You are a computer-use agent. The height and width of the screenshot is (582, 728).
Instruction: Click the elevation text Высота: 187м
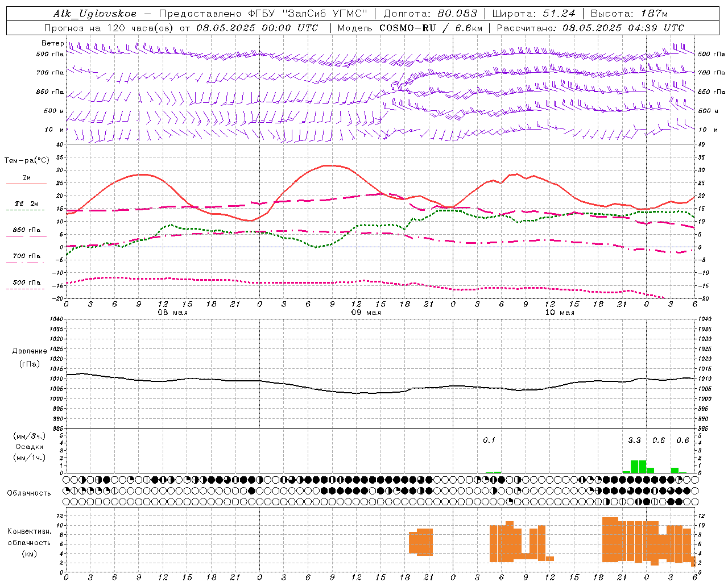click(x=629, y=14)
